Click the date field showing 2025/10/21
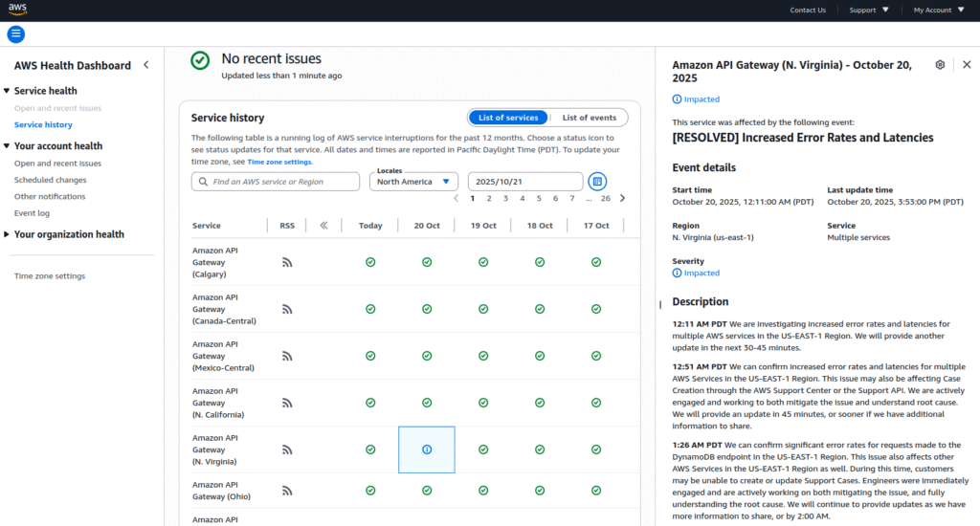 click(x=525, y=182)
